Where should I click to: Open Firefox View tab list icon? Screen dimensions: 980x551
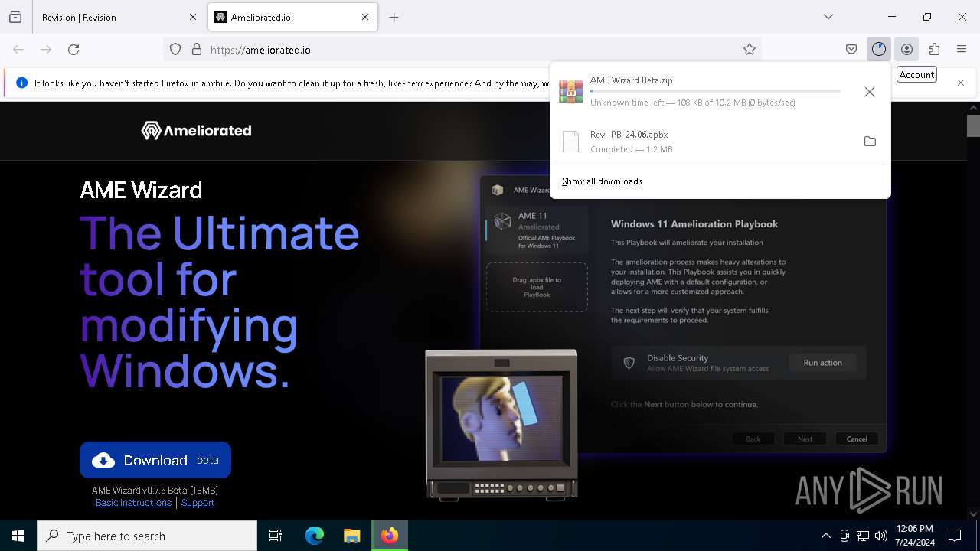(x=15, y=17)
